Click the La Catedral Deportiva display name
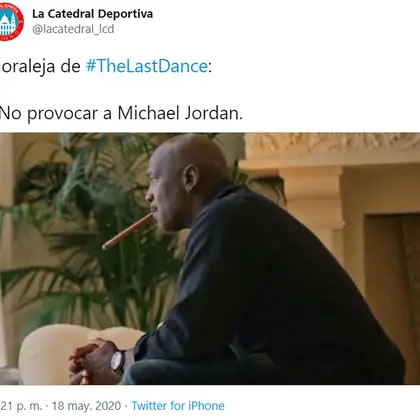 [92, 14]
